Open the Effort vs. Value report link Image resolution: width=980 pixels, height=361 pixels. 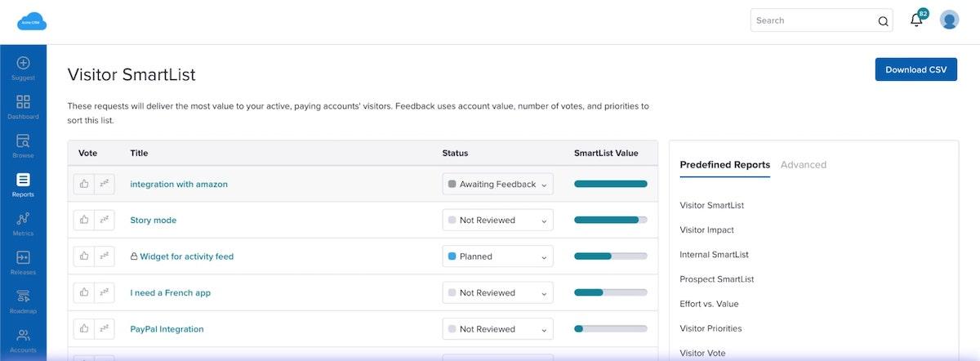click(709, 304)
